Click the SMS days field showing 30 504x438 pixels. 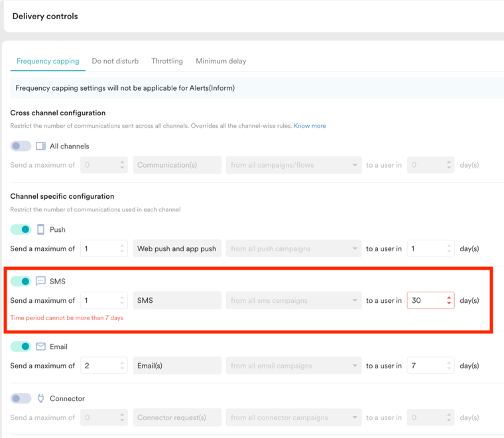pyautogui.click(x=424, y=301)
